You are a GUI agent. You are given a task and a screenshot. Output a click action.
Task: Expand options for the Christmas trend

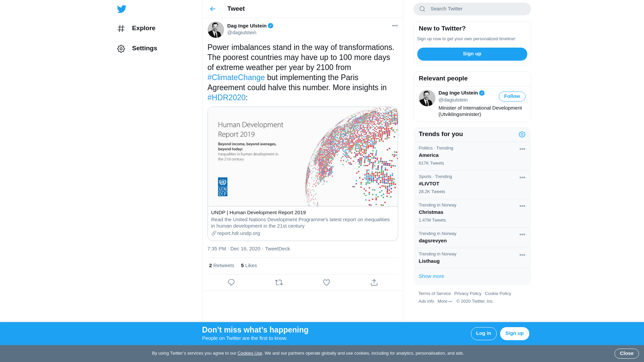pyautogui.click(x=522, y=206)
